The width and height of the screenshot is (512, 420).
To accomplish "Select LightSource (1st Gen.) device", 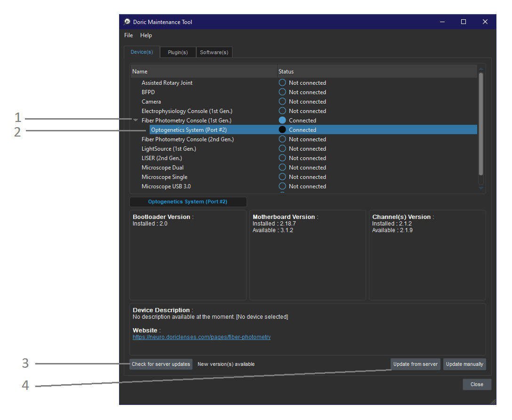I will coord(169,149).
